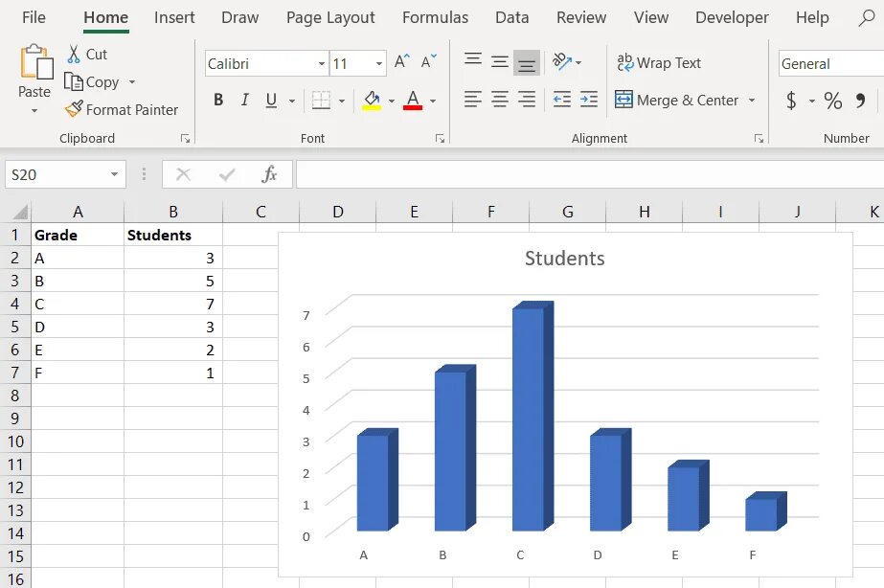Switch to the Data tab
This screenshot has width=884, height=588.
click(x=511, y=17)
